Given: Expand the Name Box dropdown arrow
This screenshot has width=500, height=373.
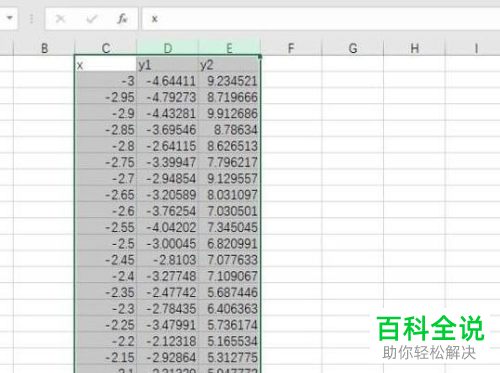Looking at the screenshot, I should click(10, 18).
